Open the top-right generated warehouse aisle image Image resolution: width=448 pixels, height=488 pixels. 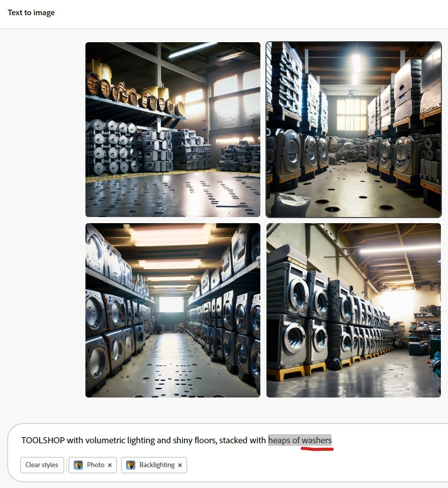[353, 130]
